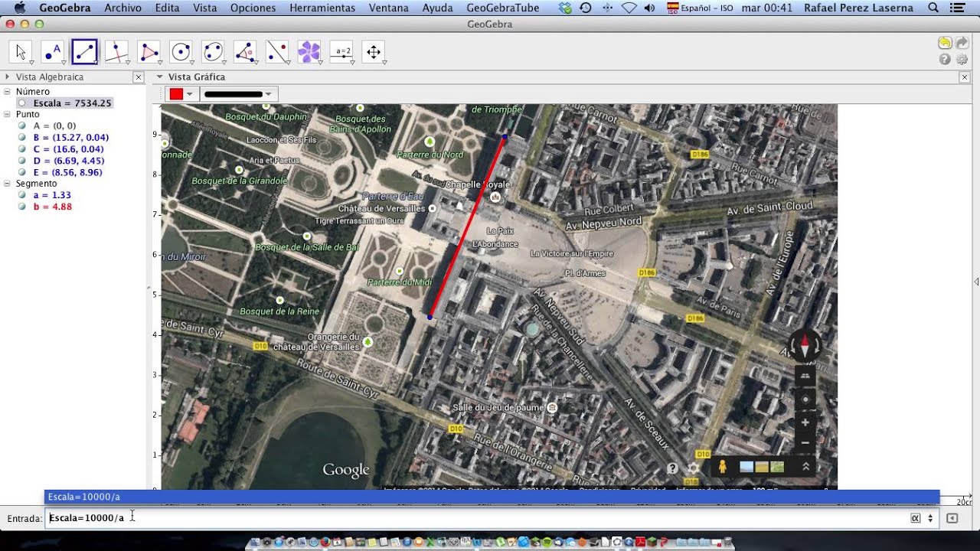Click the map compass control
Viewport: 980px width, 551px height.
(x=805, y=347)
